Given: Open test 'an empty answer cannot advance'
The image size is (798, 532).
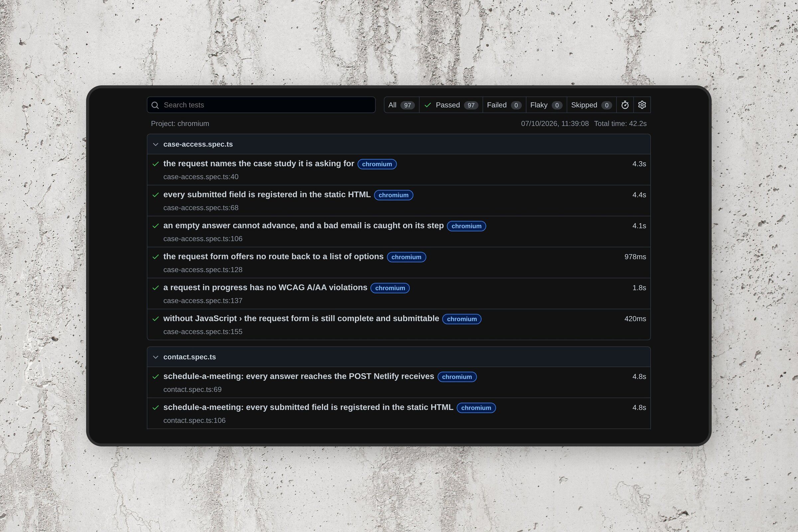Looking at the screenshot, I should pyautogui.click(x=303, y=226).
